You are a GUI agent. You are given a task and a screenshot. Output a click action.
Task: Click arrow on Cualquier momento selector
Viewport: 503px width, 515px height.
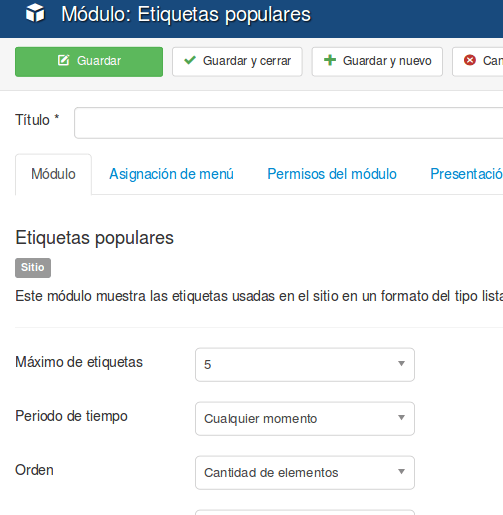402,417
